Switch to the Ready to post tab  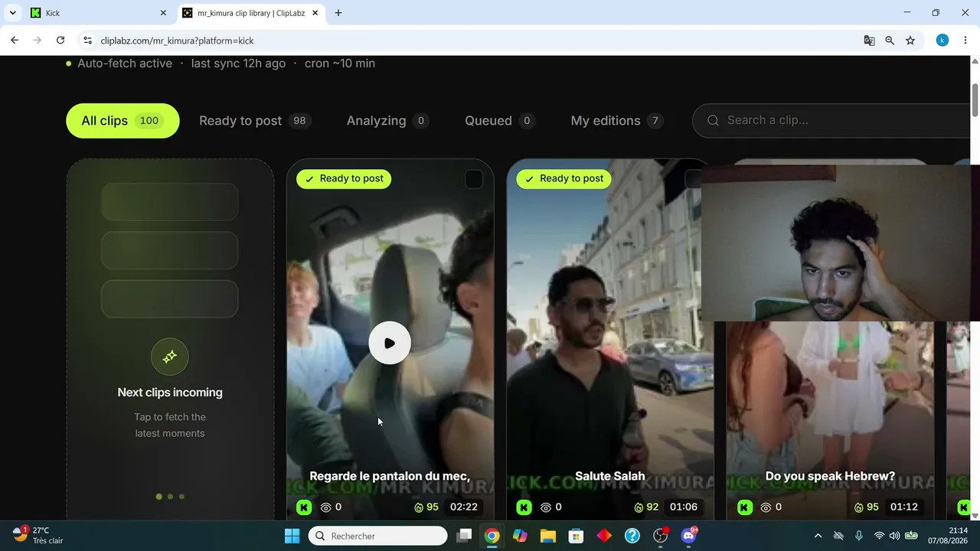click(254, 121)
